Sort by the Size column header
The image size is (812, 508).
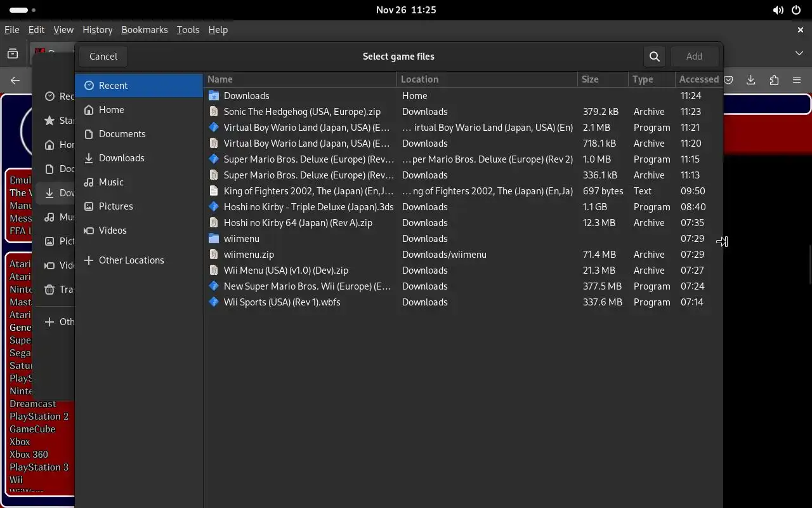click(603, 79)
